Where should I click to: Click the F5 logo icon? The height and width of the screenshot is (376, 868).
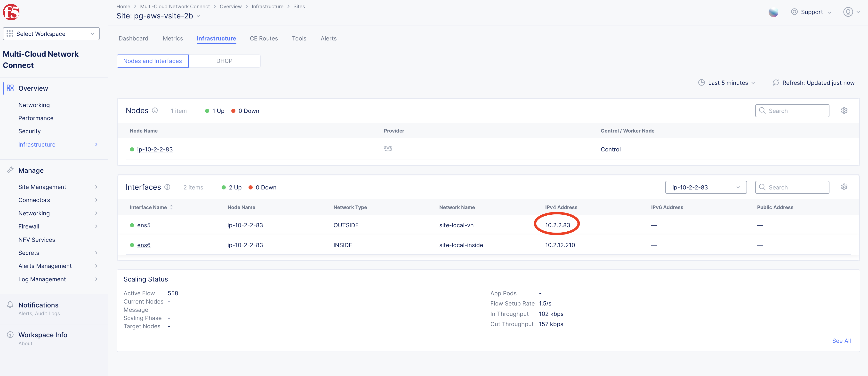click(x=11, y=12)
